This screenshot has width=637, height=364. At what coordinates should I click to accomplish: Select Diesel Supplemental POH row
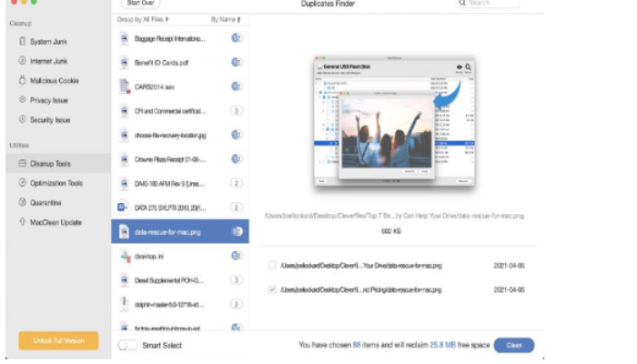tap(180, 280)
